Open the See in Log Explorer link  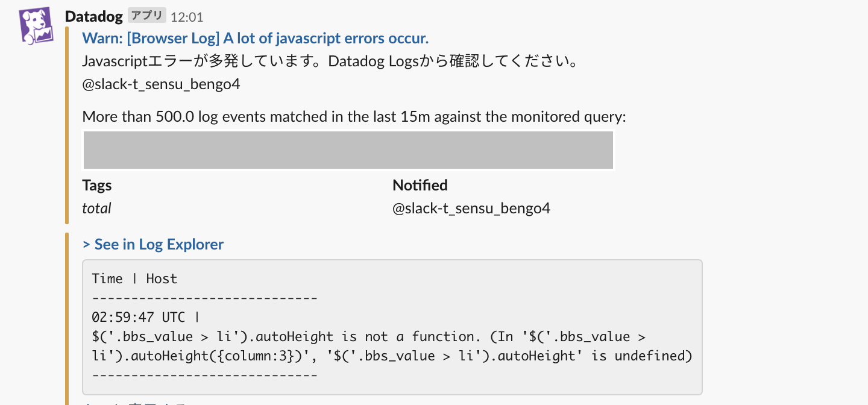pos(153,244)
